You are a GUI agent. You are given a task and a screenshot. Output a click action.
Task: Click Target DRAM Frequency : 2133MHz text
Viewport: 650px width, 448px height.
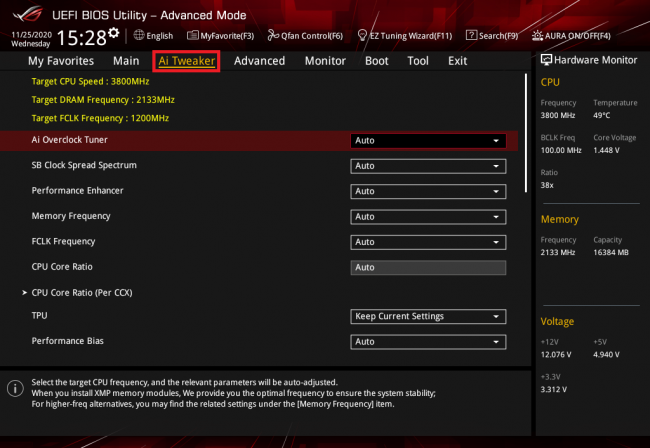pos(103,100)
